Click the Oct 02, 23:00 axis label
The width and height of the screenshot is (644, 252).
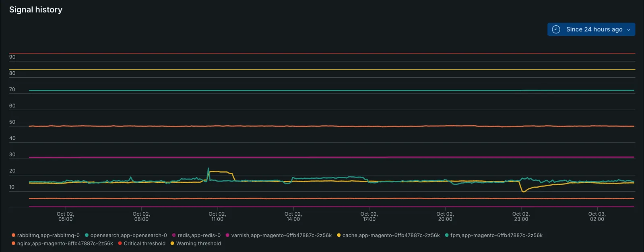521,217
